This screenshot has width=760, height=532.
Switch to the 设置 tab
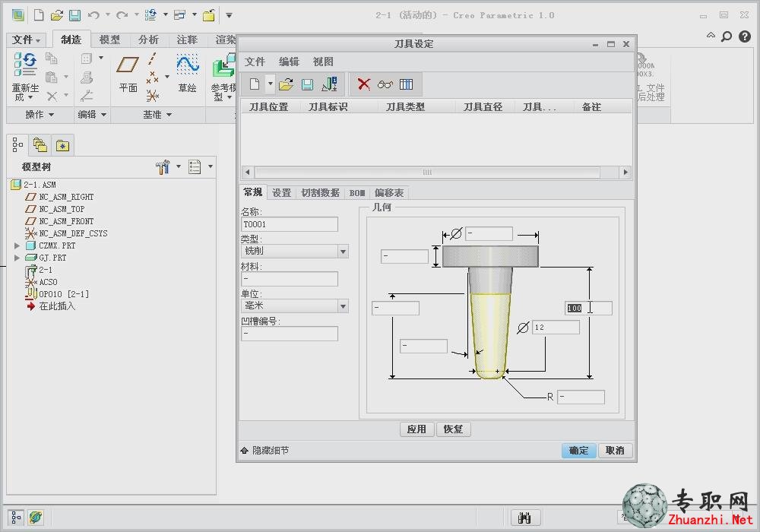click(x=282, y=193)
